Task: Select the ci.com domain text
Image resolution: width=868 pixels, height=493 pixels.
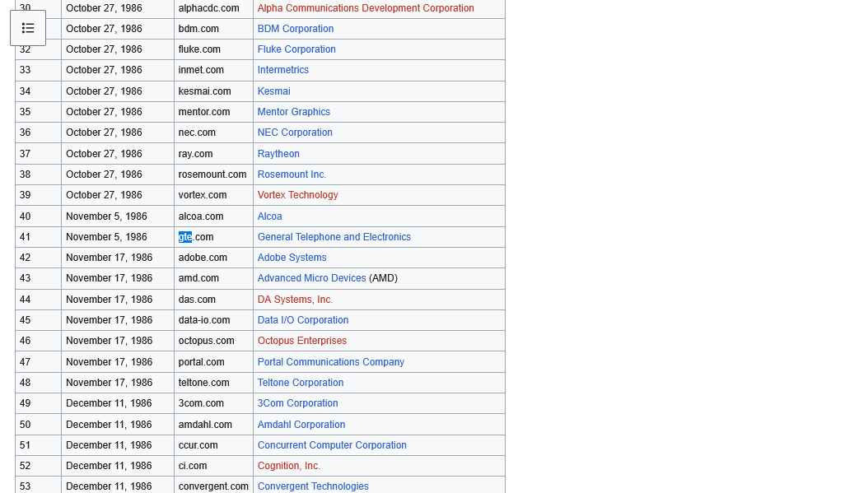Action: pos(192,466)
